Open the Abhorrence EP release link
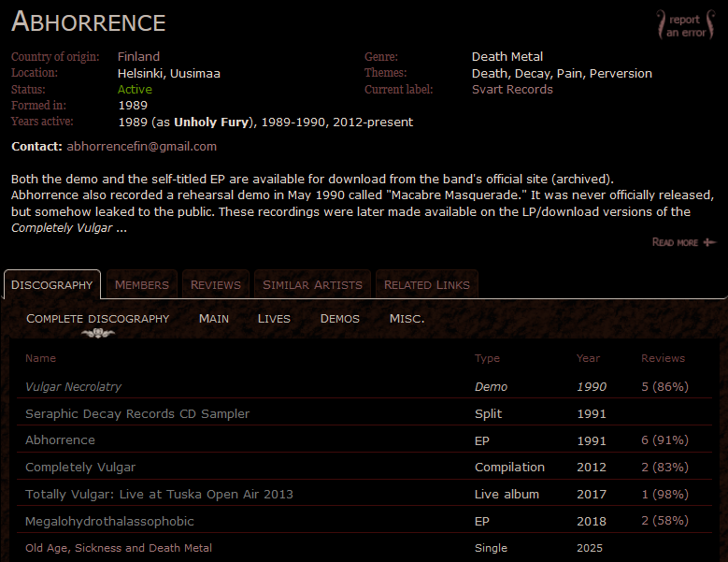 pyautogui.click(x=60, y=440)
